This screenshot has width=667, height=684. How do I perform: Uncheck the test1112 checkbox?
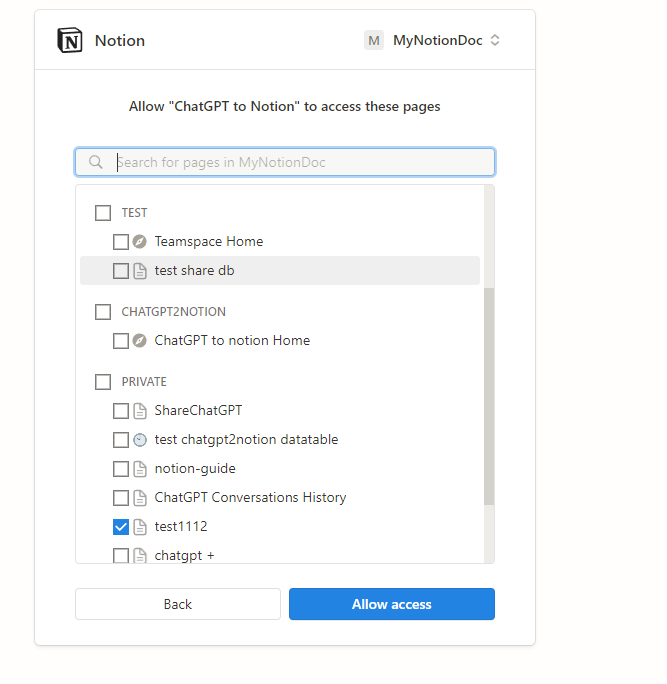(x=121, y=527)
